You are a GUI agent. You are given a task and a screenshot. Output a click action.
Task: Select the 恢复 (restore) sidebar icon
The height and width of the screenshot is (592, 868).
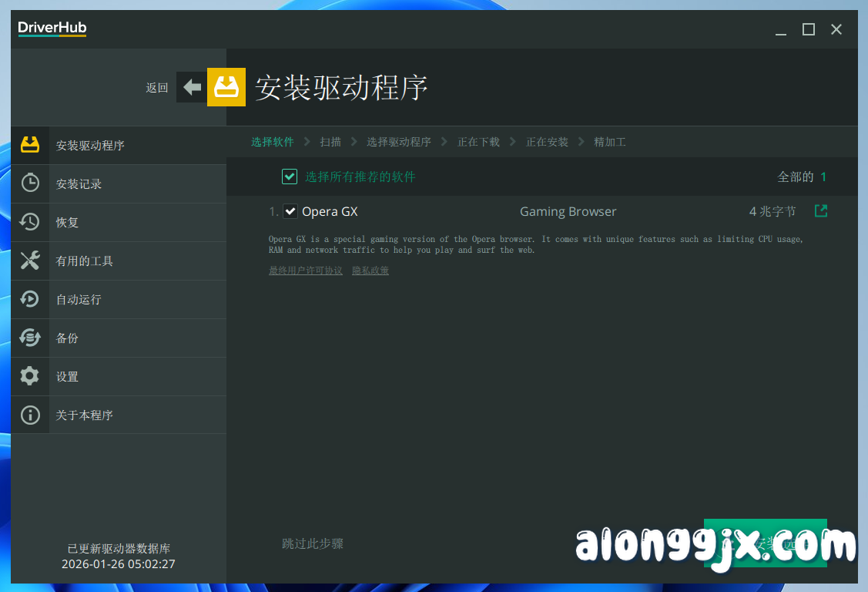click(x=30, y=222)
